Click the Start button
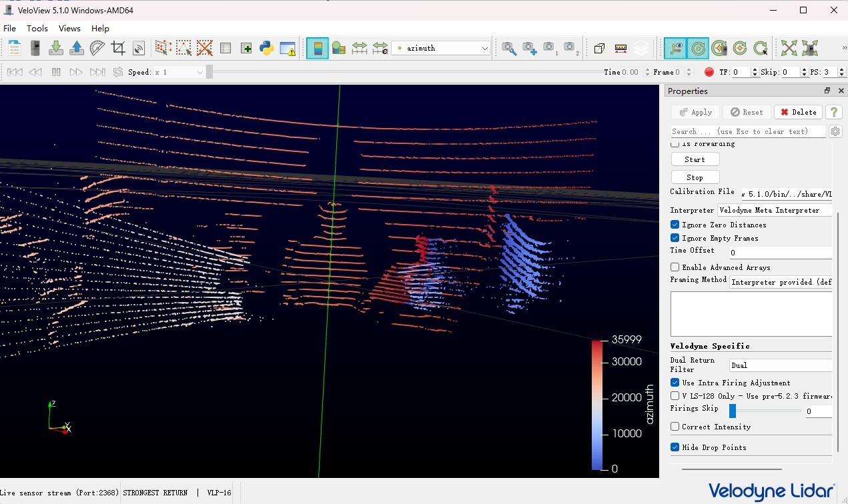This screenshot has height=504, width=848. point(695,159)
